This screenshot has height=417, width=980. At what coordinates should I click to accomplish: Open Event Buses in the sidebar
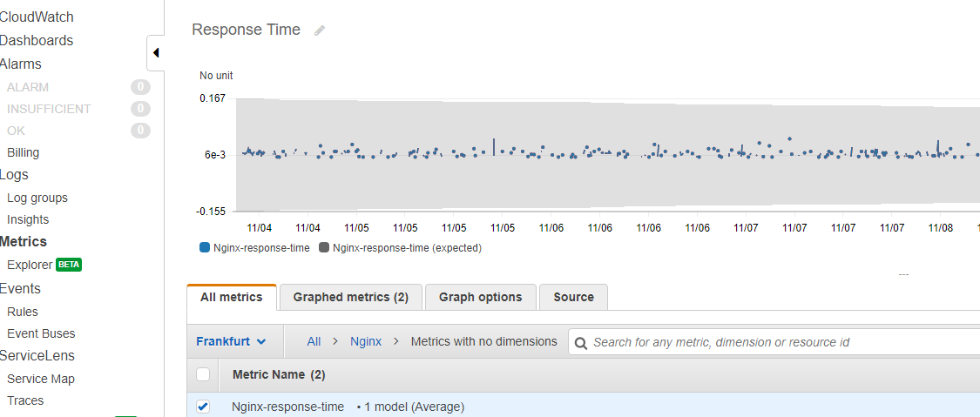[x=41, y=333]
